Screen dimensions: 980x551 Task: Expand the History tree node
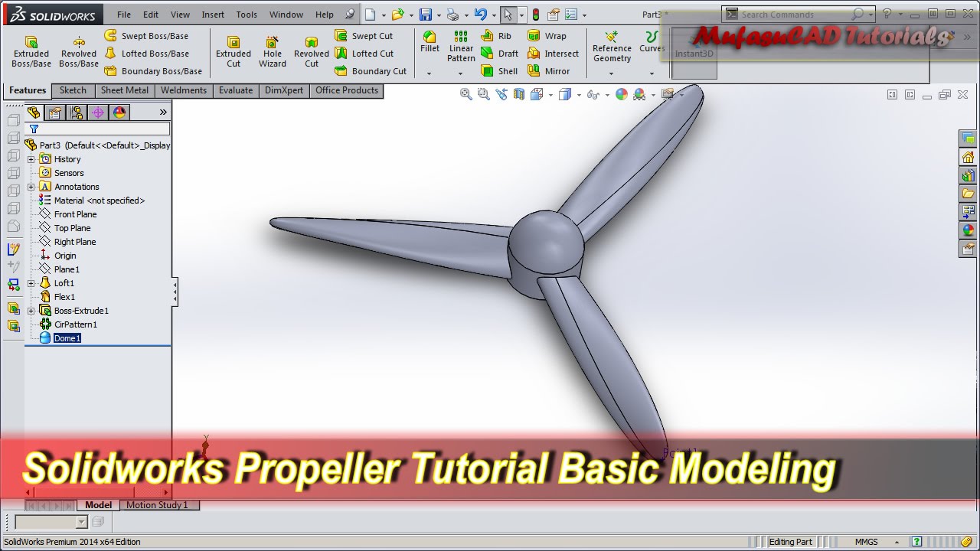pos(31,159)
